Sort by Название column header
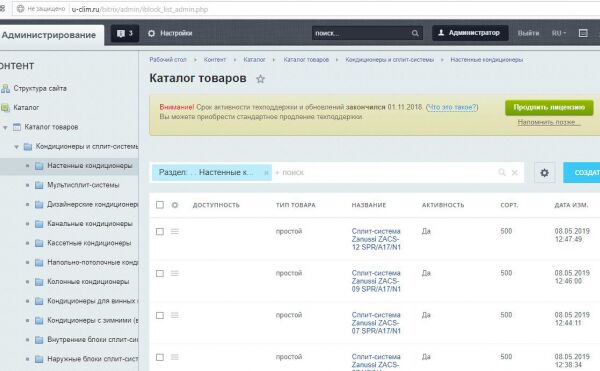This screenshot has height=371, width=600. point(368,205)
